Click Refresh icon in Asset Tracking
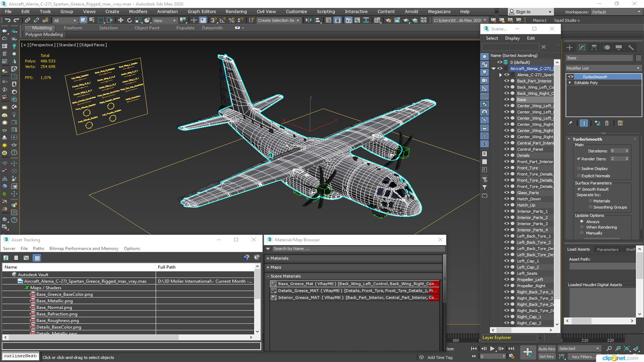This screenshot has height=362, width=644. point(6,258)
